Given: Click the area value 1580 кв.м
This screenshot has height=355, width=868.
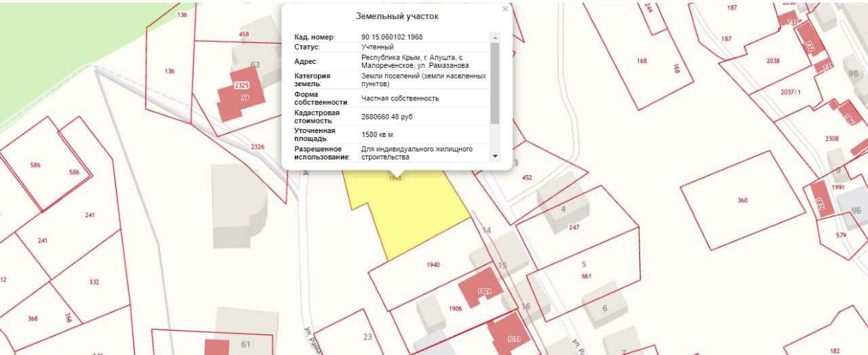Looking at the screenshot, I should coord(378,134).
